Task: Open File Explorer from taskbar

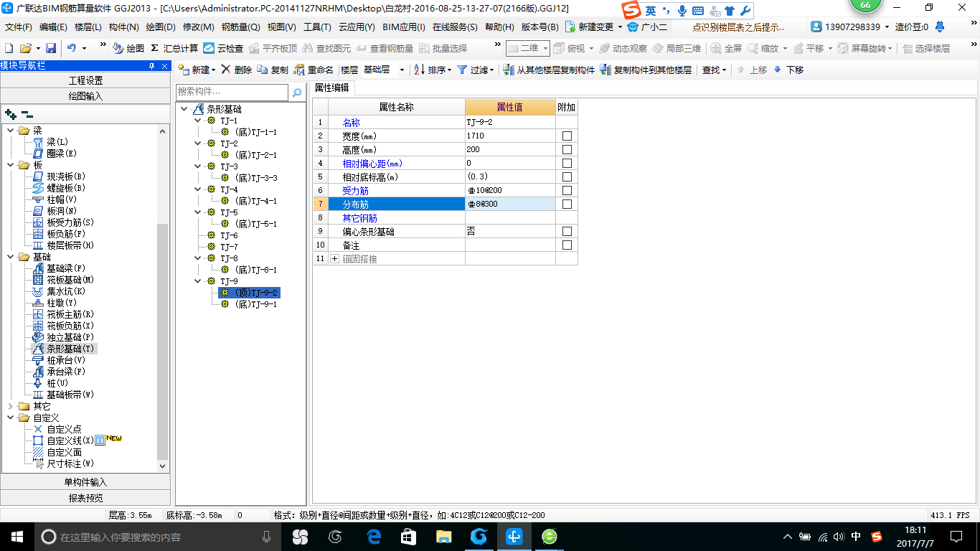Action: [443, 537]
